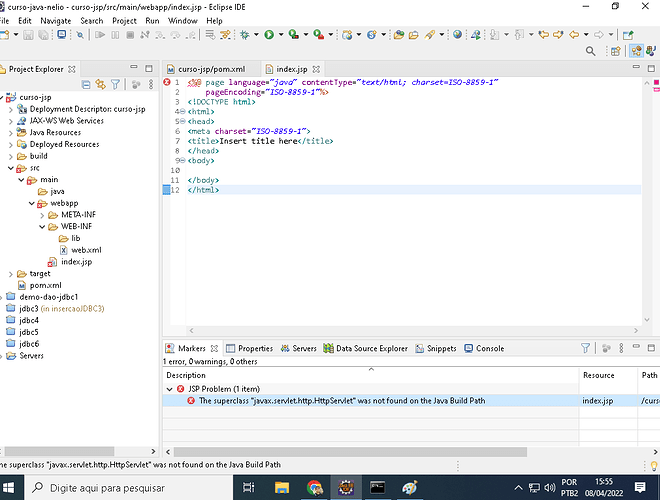Switch to the Data Source Explorer tab

coord(365,348)
